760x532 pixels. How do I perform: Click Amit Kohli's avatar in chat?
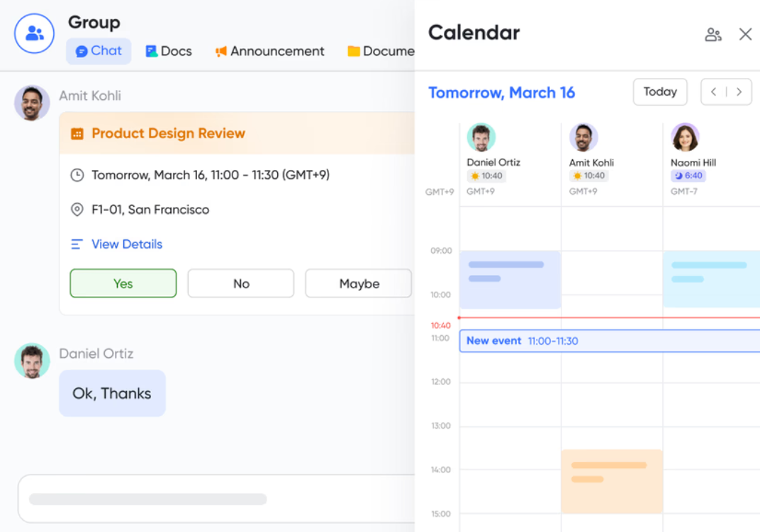pos(32,103)
